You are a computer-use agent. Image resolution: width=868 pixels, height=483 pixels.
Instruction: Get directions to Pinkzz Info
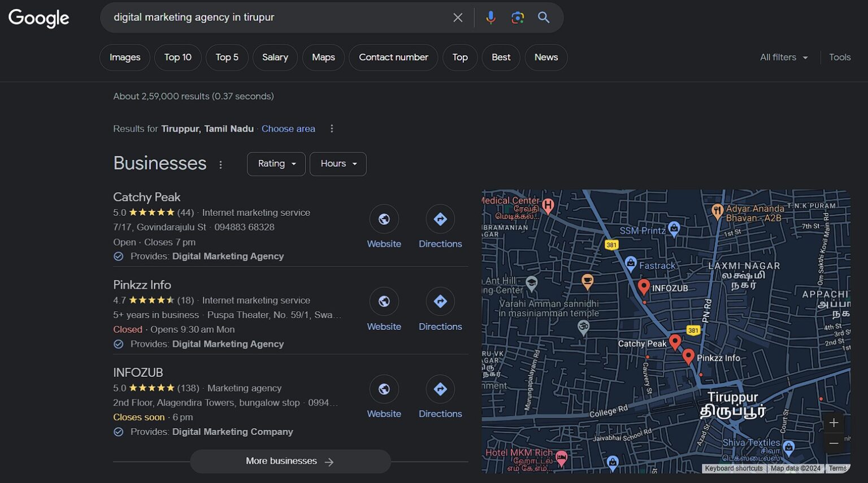tap(440, 302)
